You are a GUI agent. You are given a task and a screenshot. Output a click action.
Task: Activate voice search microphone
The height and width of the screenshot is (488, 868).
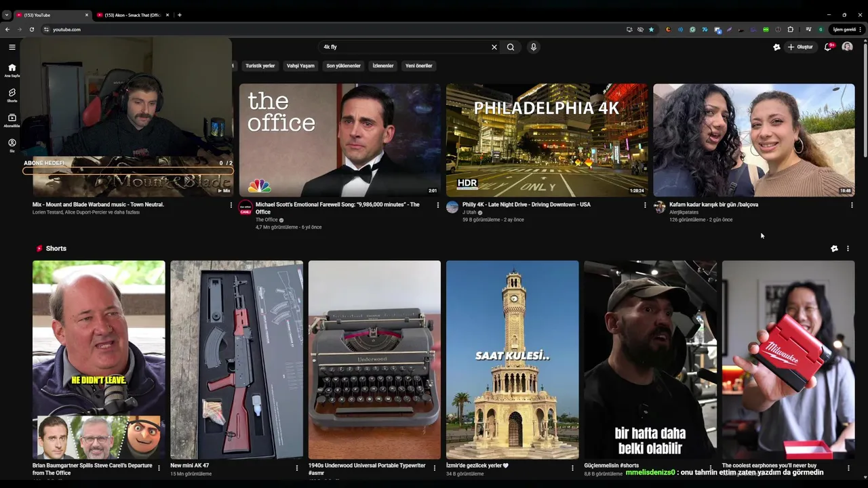(534, 47)
